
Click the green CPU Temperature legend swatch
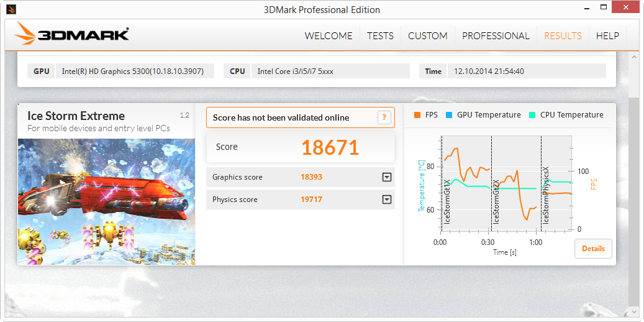(x=532, y=115)
